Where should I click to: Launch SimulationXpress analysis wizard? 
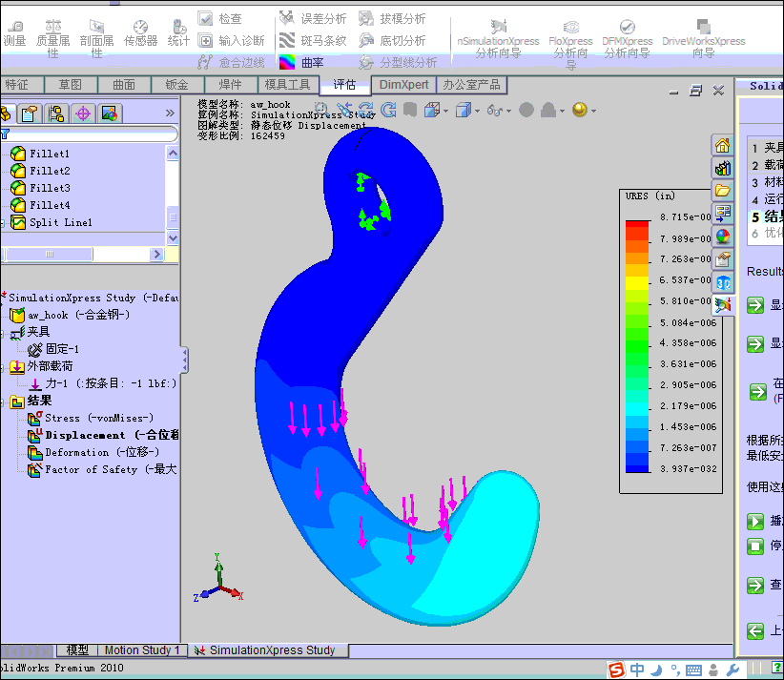(498, 39)
